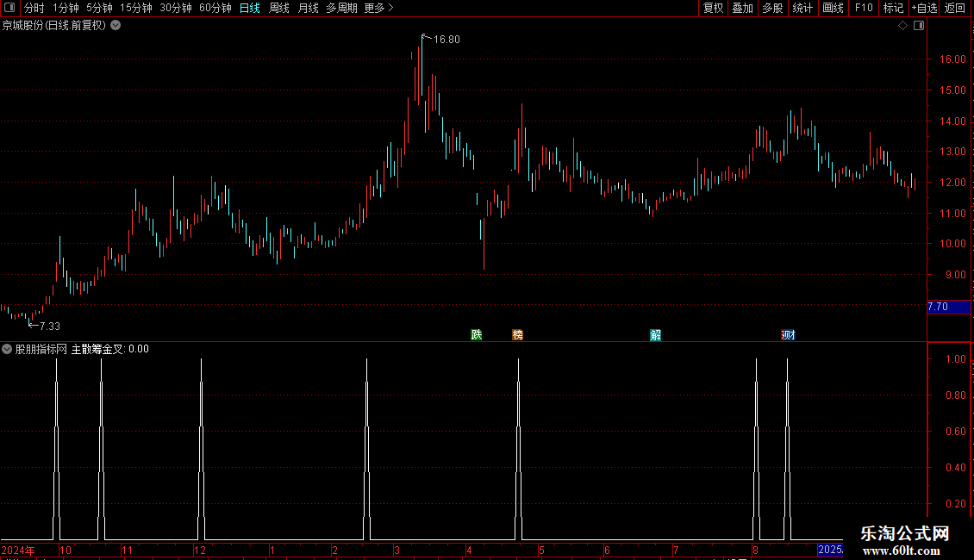Open the 多股 multi-stock view
This screenshot has width=974, height=560.
tap(773, 8)
